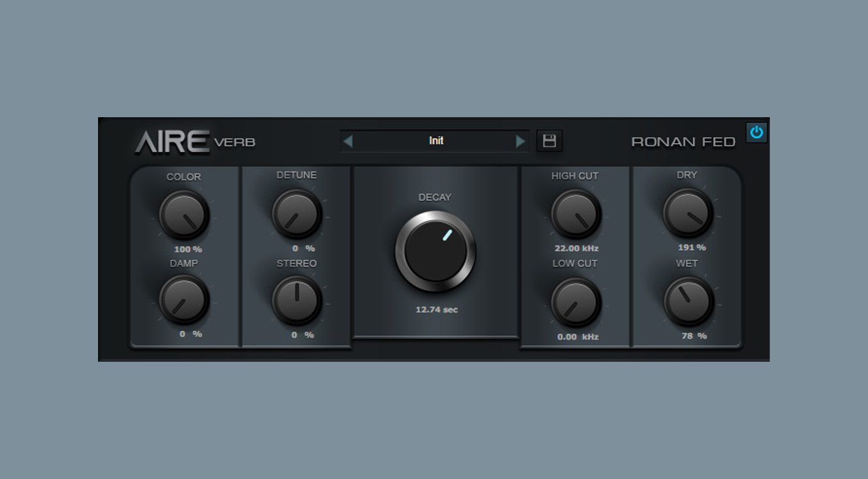Screen dimensions: 868x479
Task: Select the 78 % wet value readout
Action: click(694, 336)
